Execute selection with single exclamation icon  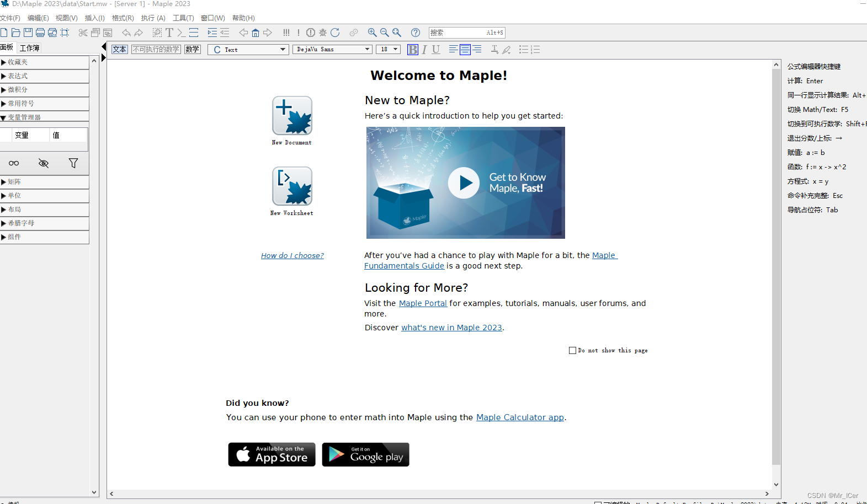(299, 33)
